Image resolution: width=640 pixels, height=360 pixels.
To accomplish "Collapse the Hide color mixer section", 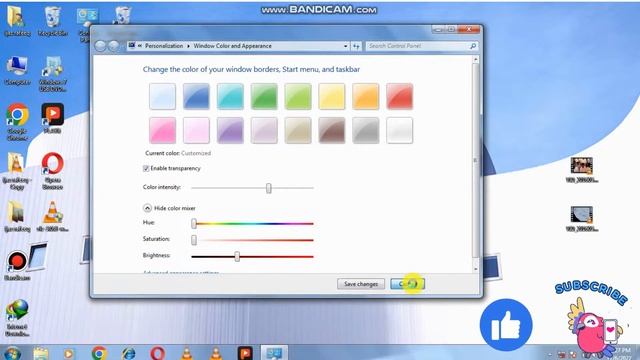I will pyautogui.click(x=147, y=208).
